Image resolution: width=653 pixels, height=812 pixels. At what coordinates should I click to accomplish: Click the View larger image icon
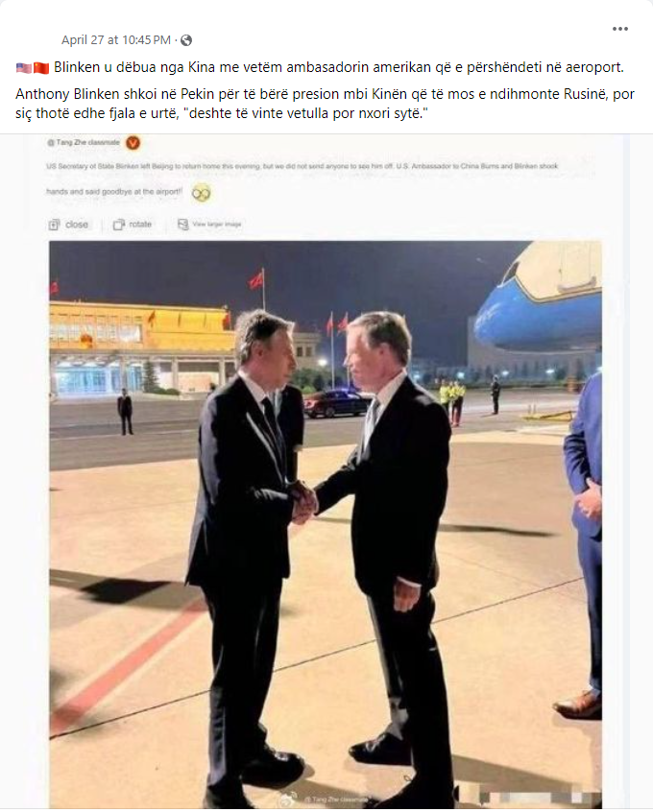point(182,225)
